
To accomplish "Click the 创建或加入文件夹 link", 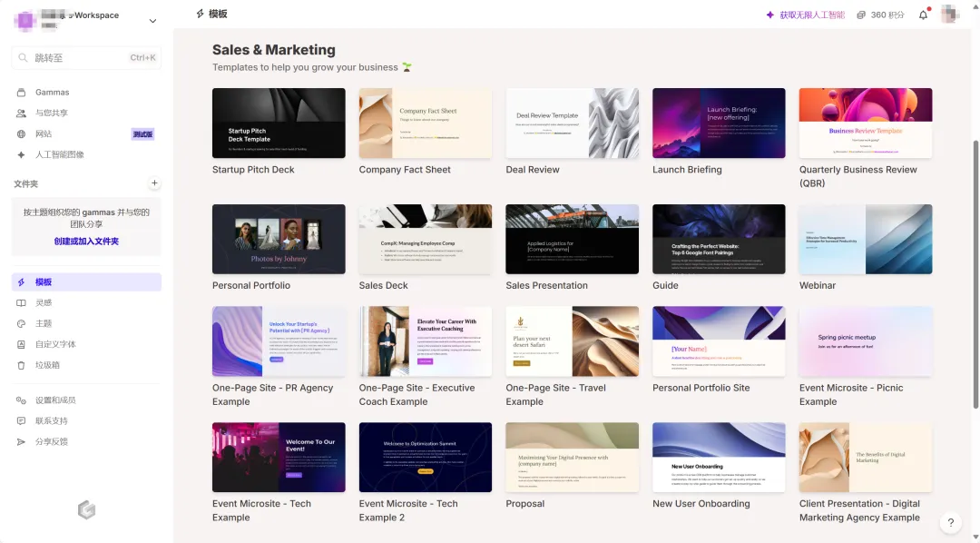I will 86,242.
